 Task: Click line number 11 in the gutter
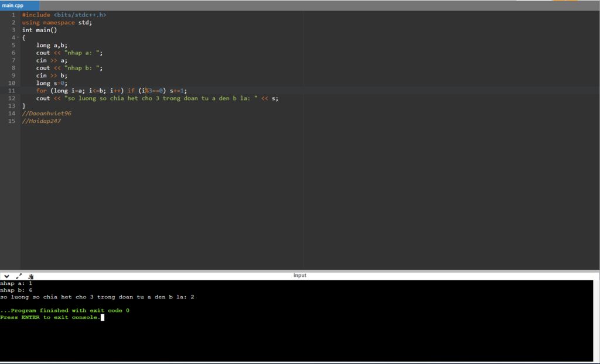[12, 91]
